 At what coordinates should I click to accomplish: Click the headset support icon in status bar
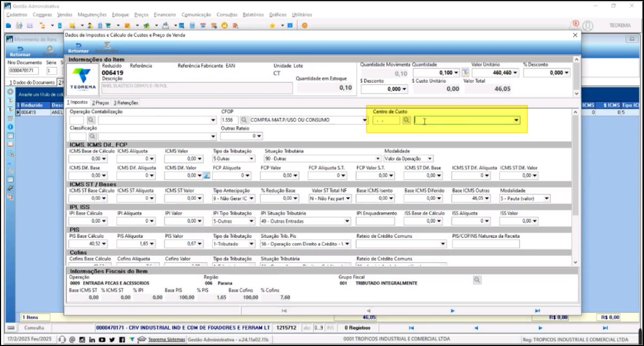tap(63, 340)
